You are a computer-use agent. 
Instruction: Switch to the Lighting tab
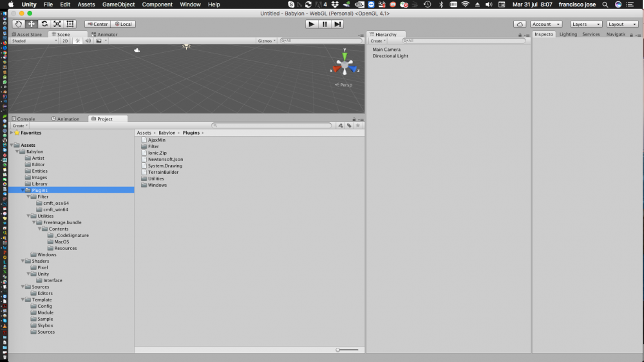pos(568,34)
